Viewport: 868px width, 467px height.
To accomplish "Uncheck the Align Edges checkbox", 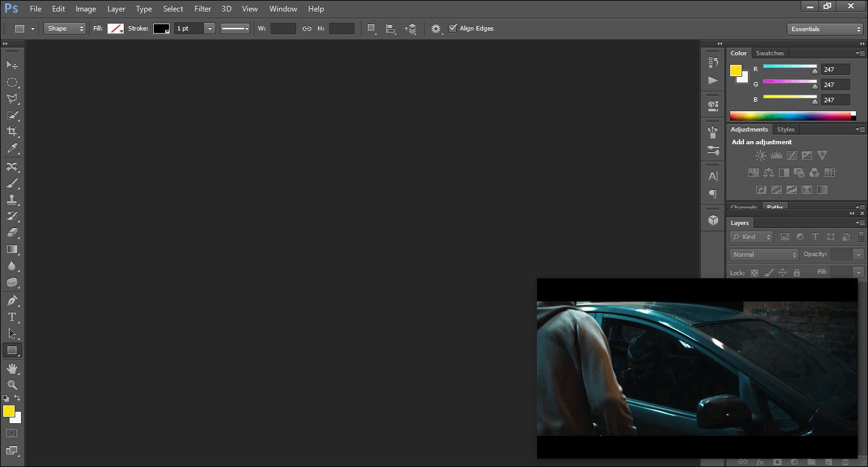I will pyautogui.click(x=452, y=29).
